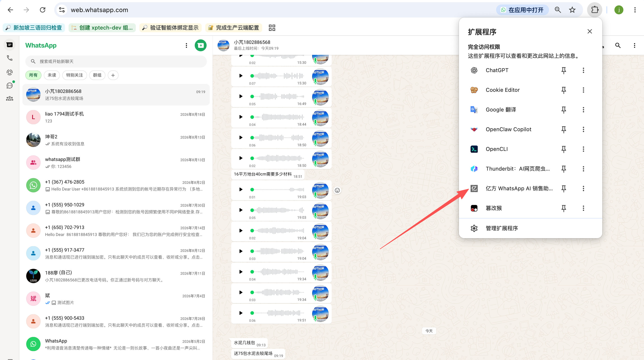Pin the 篡改猴 extension
The width and height of the screenshot is (644, 360).
pos(564,208)
